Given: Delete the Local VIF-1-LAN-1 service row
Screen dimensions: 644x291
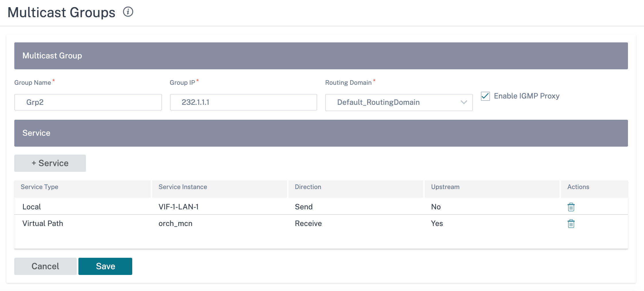Looking at the screenshot, I should tap(571, 207).
